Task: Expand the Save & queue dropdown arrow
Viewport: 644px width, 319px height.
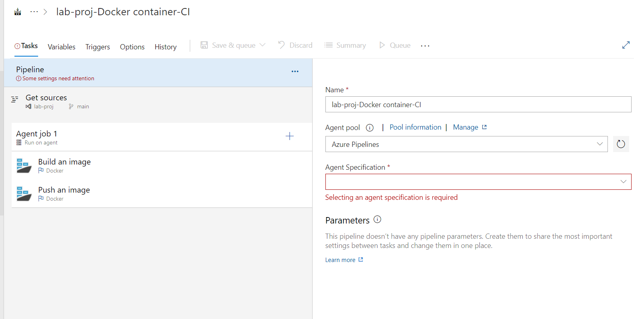Action: 262,45
